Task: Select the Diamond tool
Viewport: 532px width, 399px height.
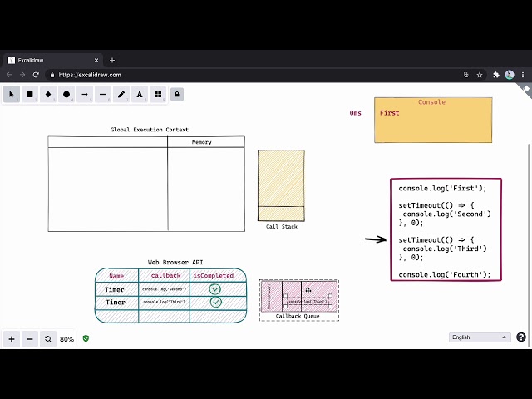Action: click(x=48, y=95)
